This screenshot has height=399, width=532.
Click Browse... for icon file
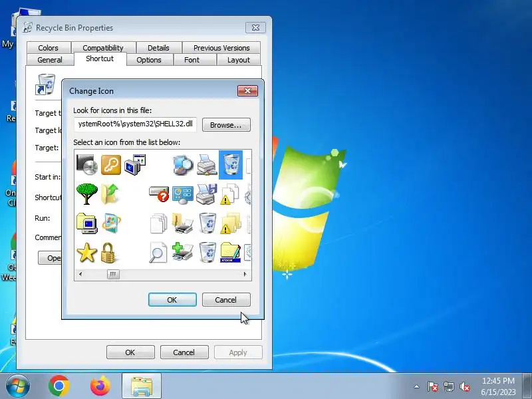[226, 125]
